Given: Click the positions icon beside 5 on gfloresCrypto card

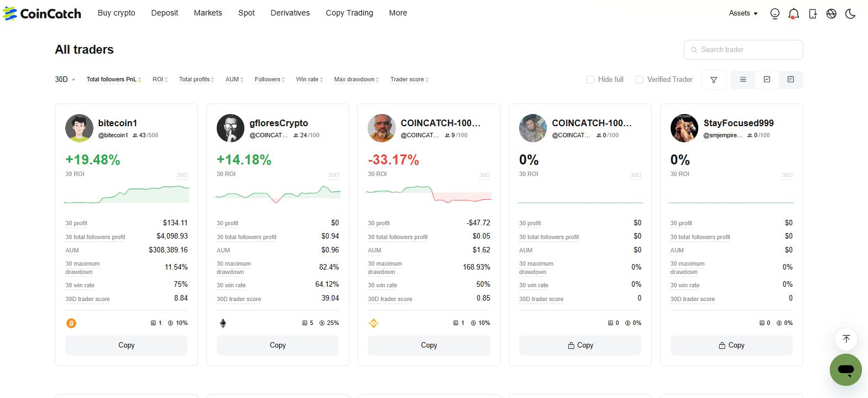Looking at the screenshot, I should click(304, 323).
